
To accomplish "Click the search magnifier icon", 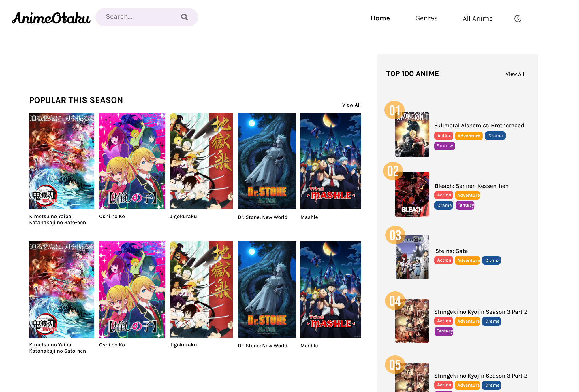I will click(185, 17).
